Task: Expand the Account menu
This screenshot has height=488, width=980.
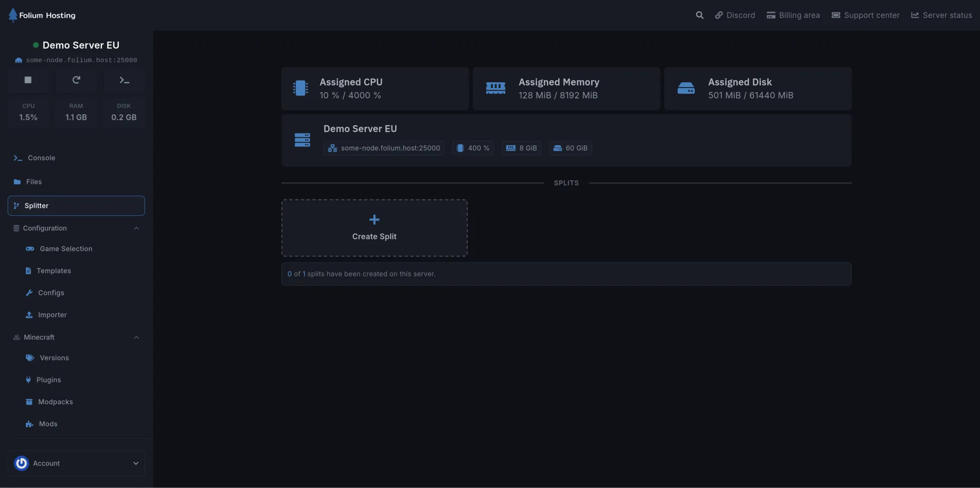Action: (x=135, y=463)
